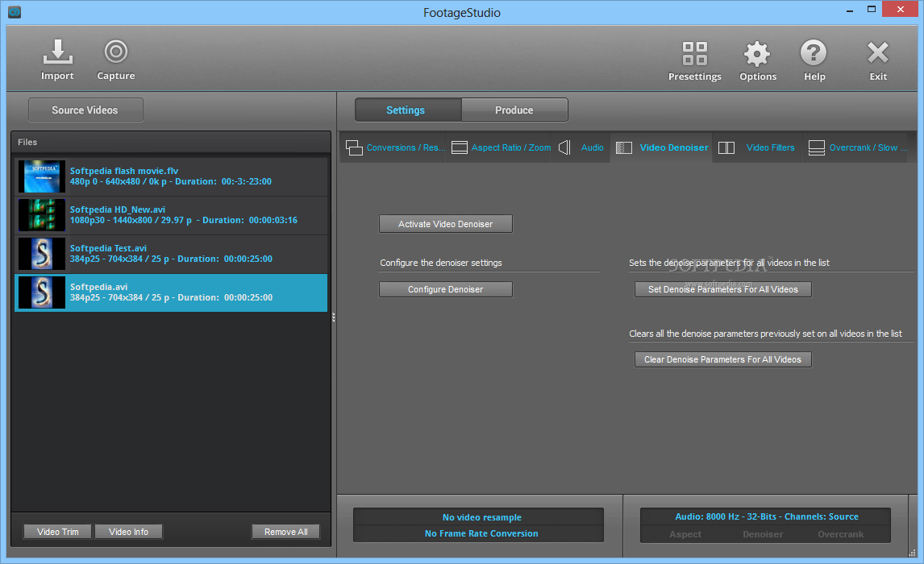The width and height of the screenshot is (924, 564).
Task: Maximize the FootageStudio window
Action: (872, 10)
